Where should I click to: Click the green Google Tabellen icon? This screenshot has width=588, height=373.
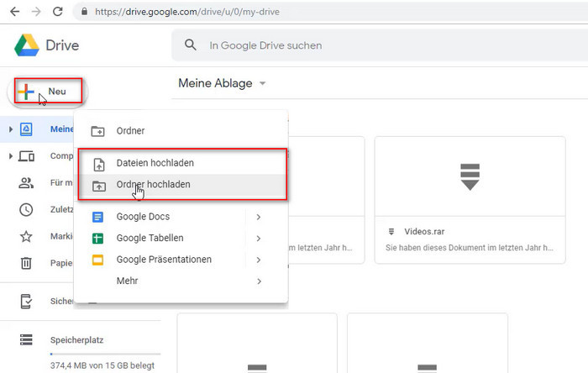tap(98, 238)
